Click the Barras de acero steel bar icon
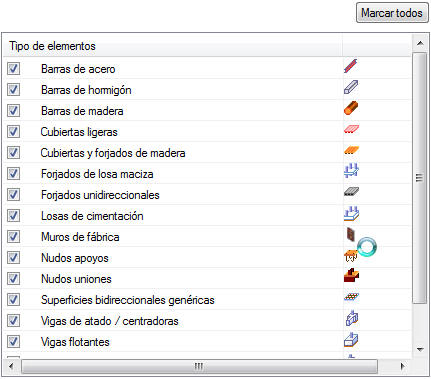Viewport: 431px width, 379px height. click(x=351, y=66)
